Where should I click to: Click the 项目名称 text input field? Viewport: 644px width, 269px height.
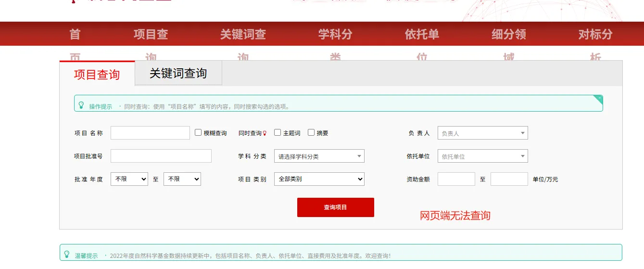[150, 133]
